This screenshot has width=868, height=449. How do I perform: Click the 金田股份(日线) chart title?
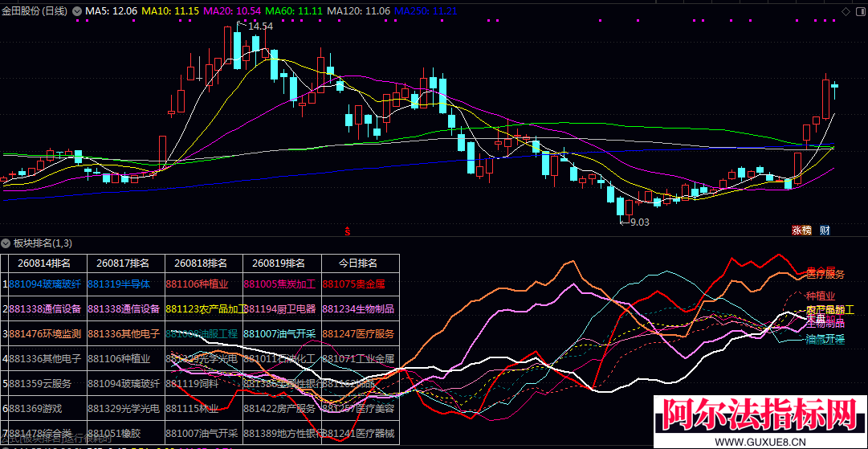(x=35, y=11)
